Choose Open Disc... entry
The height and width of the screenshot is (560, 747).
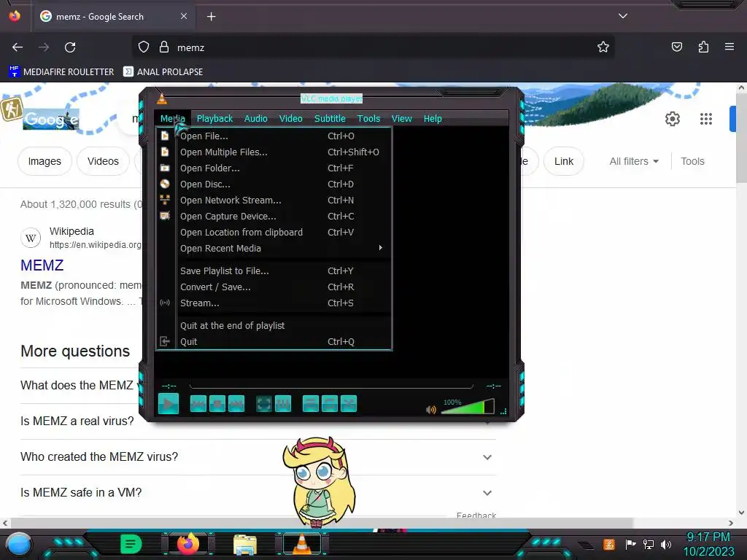[x=274, y=184]
